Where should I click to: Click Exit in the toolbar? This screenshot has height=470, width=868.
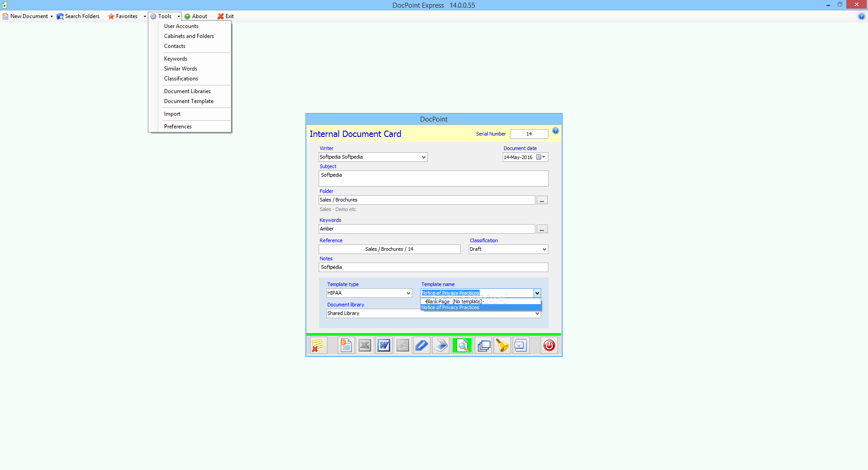pos(226,16)
